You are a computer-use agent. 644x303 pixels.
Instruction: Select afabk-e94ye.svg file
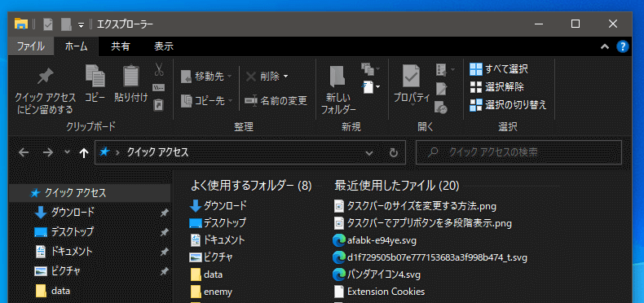pyautogui.click(x=375, y=240)
